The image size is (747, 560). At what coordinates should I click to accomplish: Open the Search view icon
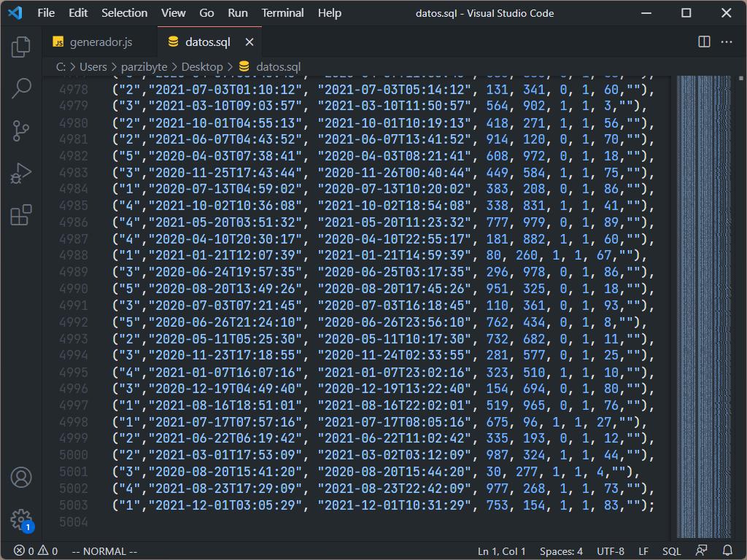point(21,89)
